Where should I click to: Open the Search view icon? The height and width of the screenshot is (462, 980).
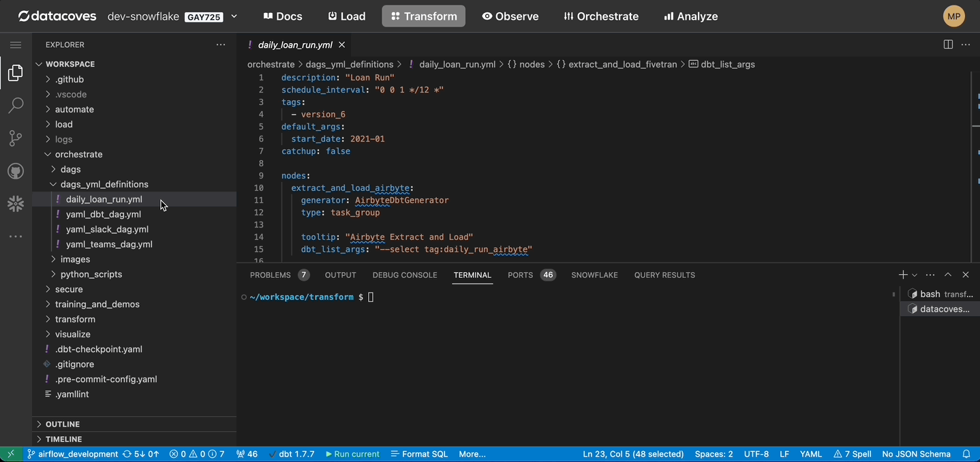pyautogui.click(x=16, y=106)
